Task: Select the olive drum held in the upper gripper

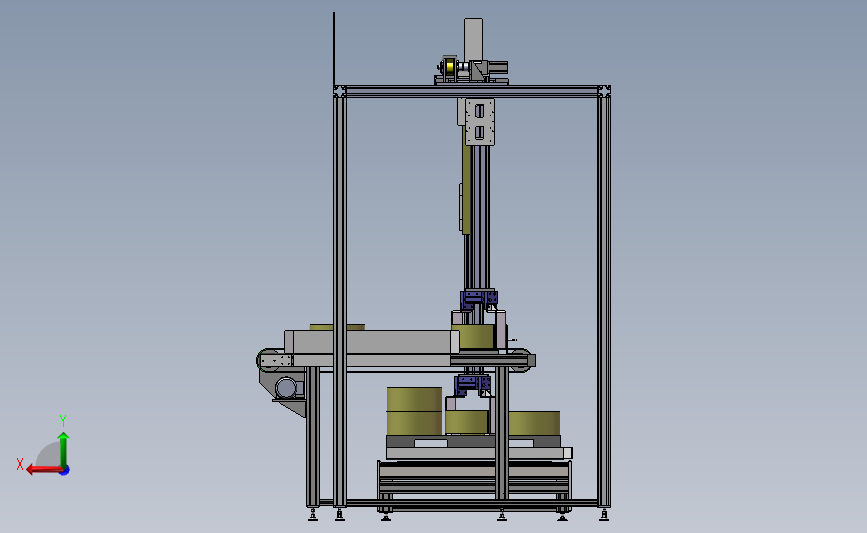Action: point(473,337)
